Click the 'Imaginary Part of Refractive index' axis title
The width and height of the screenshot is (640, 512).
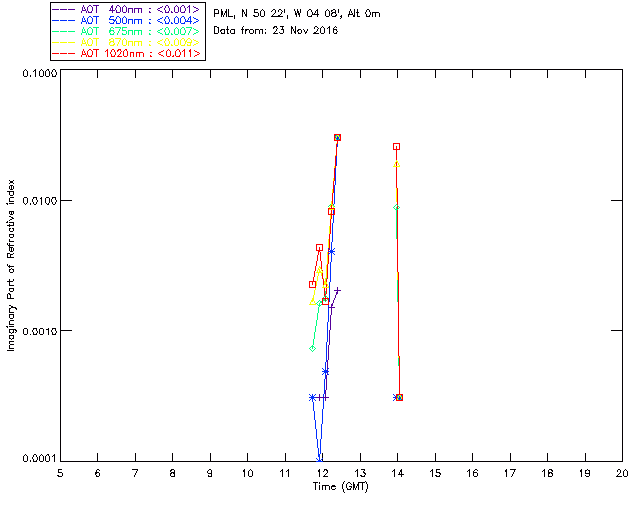pos(11,265)
